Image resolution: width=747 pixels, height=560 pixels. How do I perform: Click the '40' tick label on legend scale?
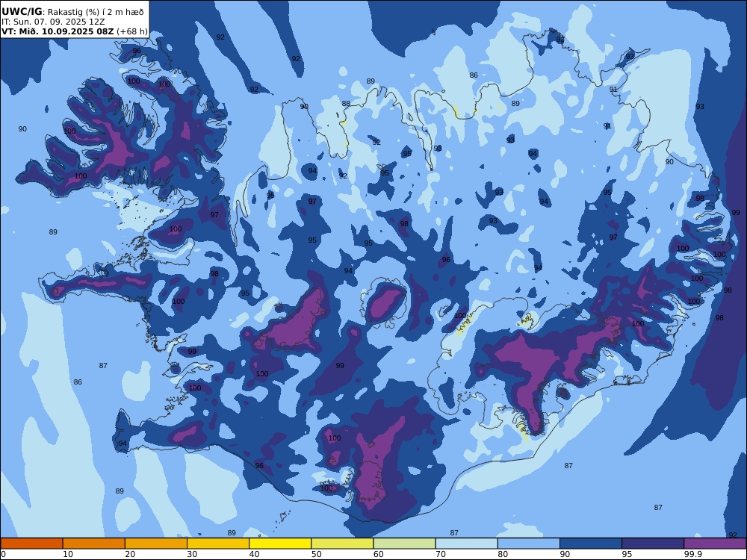tap(255, 554)
